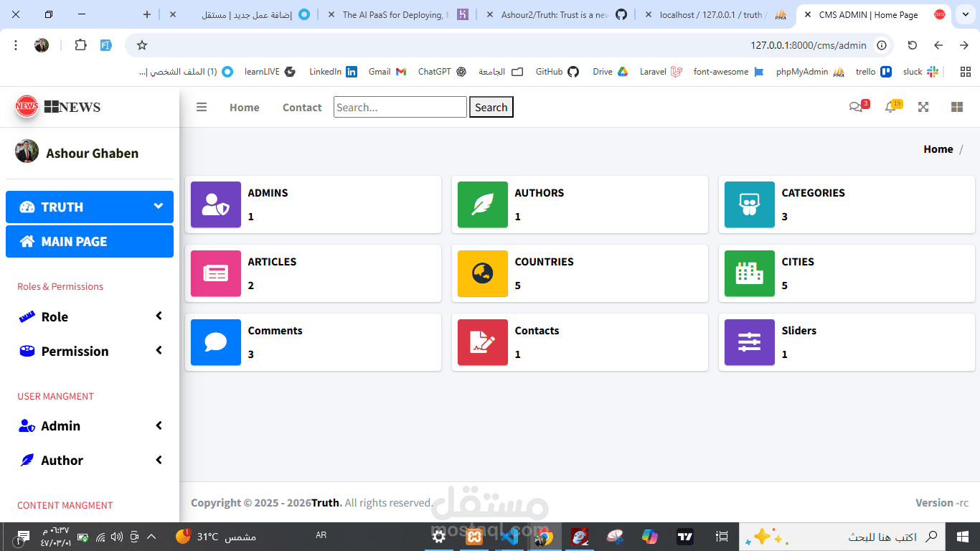
Task: Click the Search... input field
Action: tap(400, 107)
